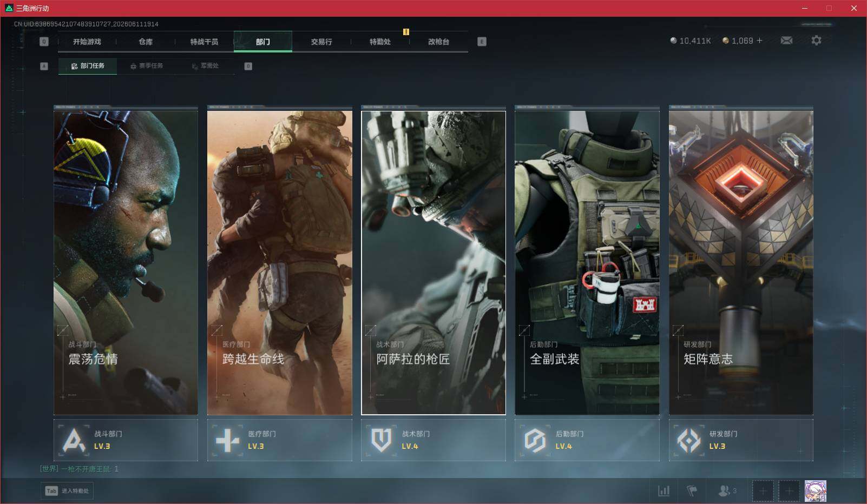The height and width of the screenshot is (504, 867).
Task: Open the 矩阵意志 research department card
Action: (x=741, y=263)
